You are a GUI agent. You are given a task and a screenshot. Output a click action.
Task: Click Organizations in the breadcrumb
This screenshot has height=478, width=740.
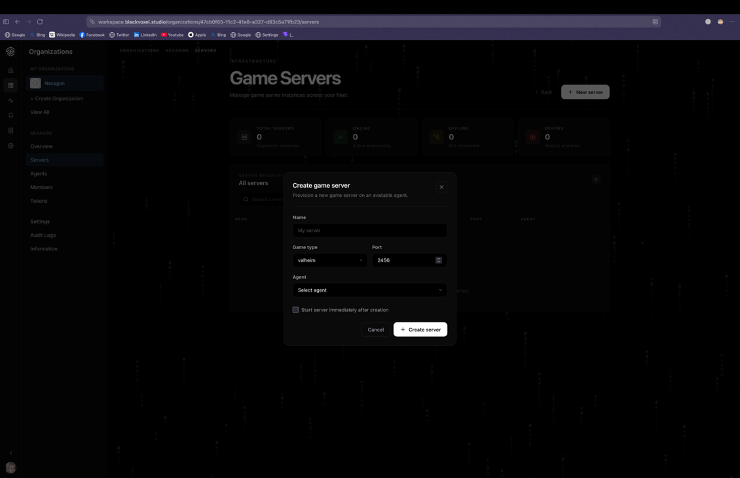click(x=139, y=50)
